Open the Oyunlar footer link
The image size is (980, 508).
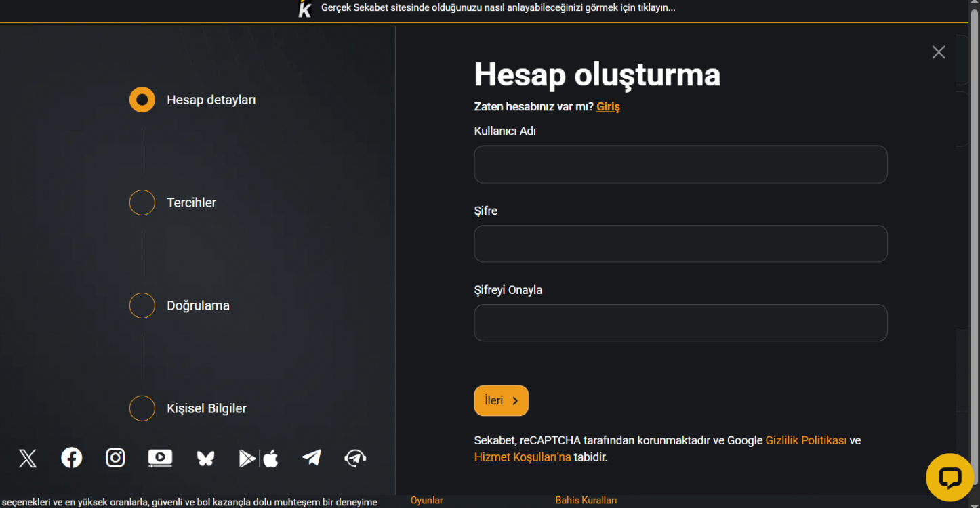(427, 501)
